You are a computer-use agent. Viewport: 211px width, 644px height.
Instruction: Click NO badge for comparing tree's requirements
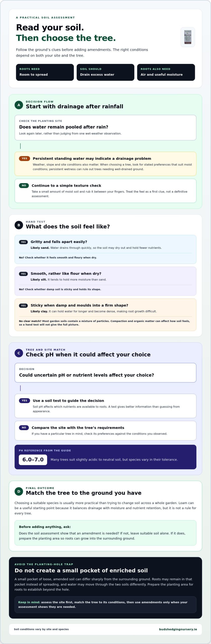(x=24, y=427)
